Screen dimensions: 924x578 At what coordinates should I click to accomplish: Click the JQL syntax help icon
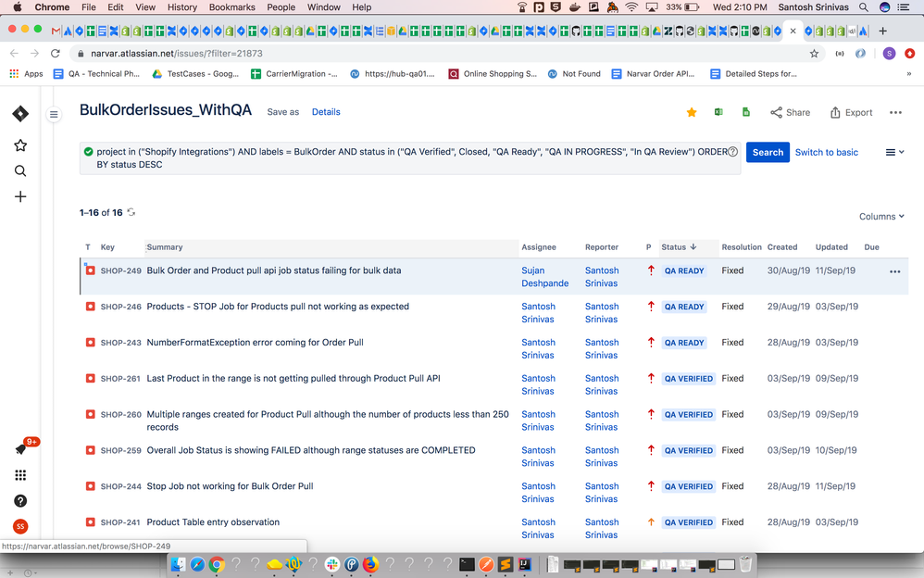click(733, 152)
